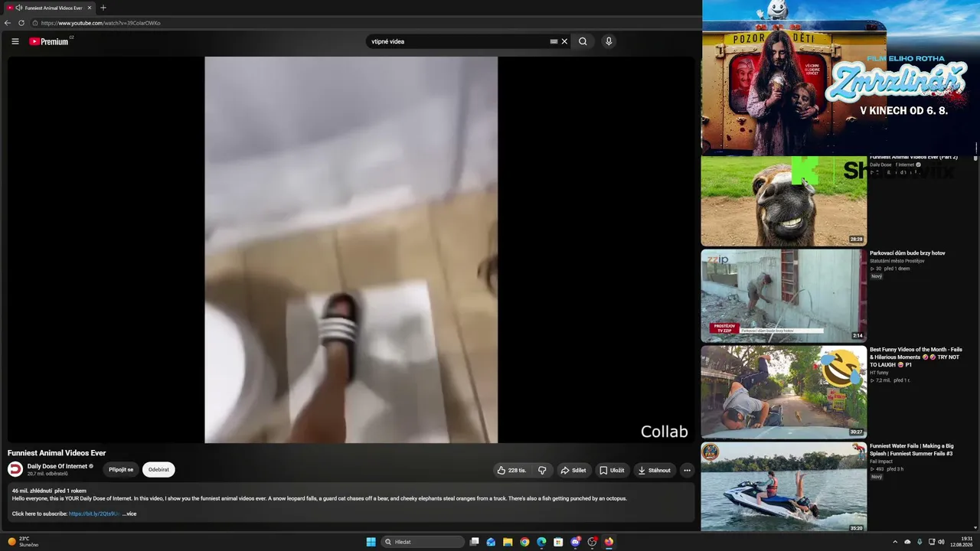The height and width of the screenshot is (551, 980).
Task: Click into the 'vtipné videa' search field
Action: [458, 41]
